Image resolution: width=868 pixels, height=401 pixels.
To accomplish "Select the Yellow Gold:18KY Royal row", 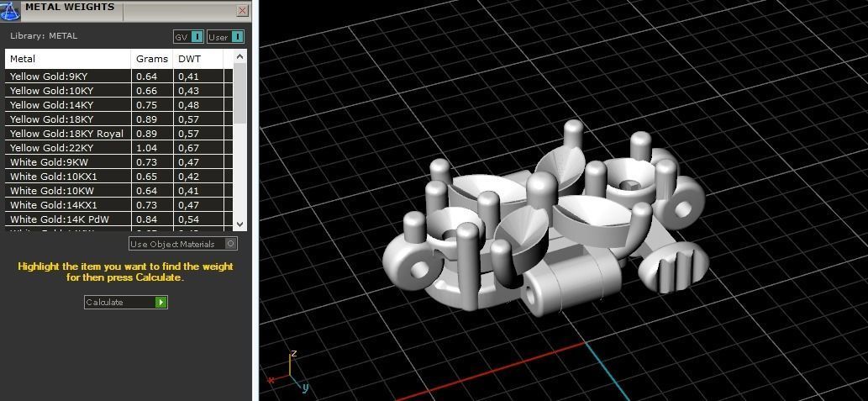I will point(119,134).
